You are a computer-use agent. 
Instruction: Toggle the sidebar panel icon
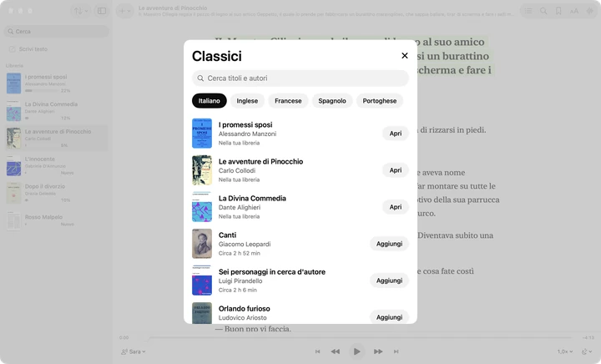[102, 11]
